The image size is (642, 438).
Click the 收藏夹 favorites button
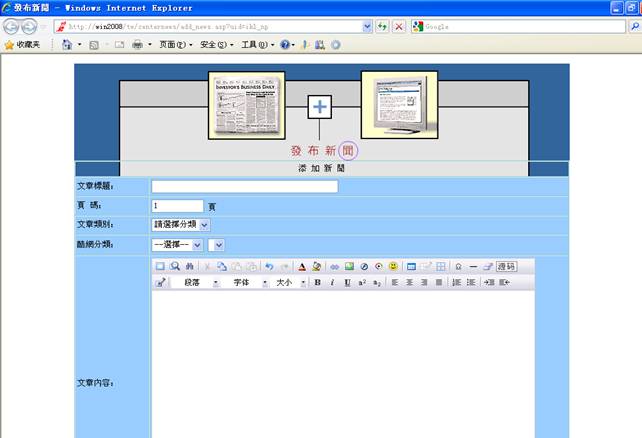click(x=21, y=45)
